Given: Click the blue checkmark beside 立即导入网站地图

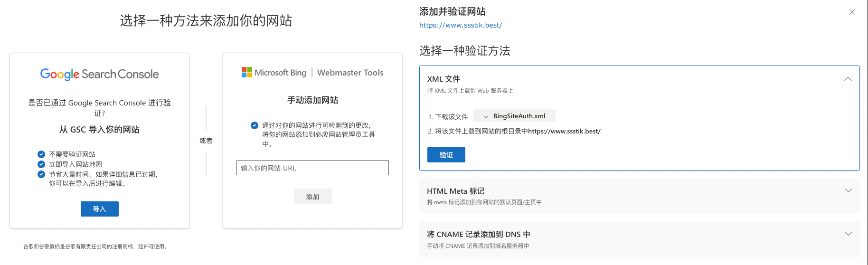Looking at the screenshot, I should [x=41, y=164].
